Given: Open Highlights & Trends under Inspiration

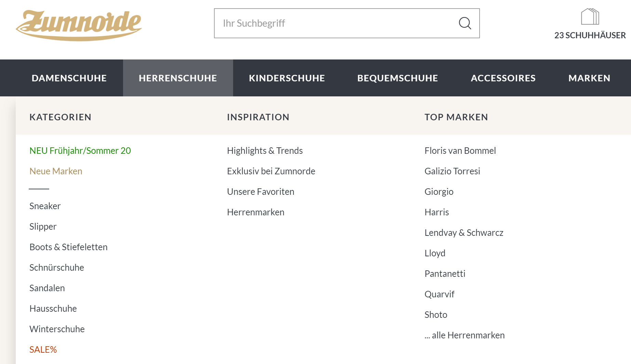Looking at the screenshot, I should 265,151.
